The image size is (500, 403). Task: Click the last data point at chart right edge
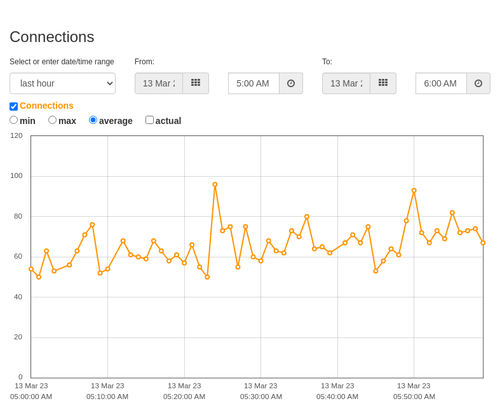pyautogui.click(x=483, y=243)
